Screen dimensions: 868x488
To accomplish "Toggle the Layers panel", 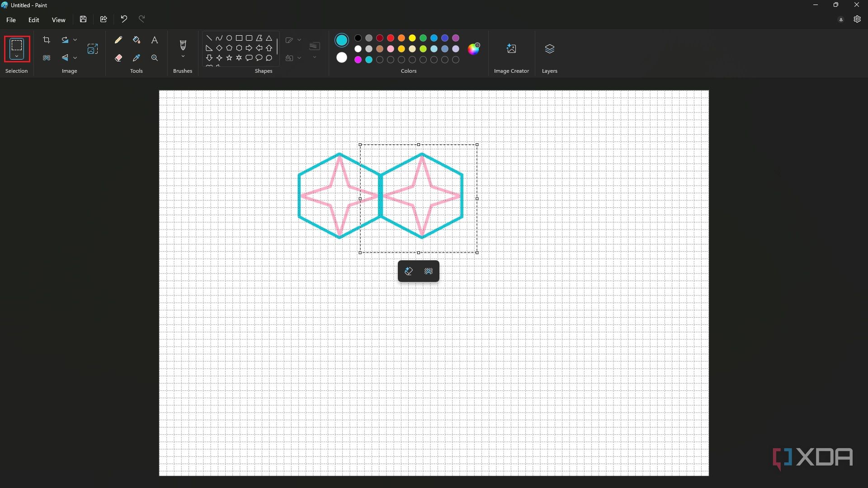I will tap(550, 49).
